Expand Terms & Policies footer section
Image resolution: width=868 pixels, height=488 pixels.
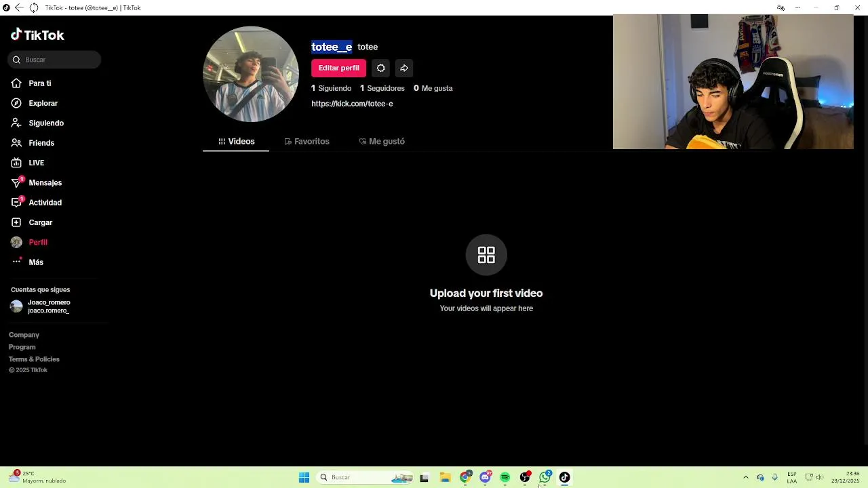(34, 359)
